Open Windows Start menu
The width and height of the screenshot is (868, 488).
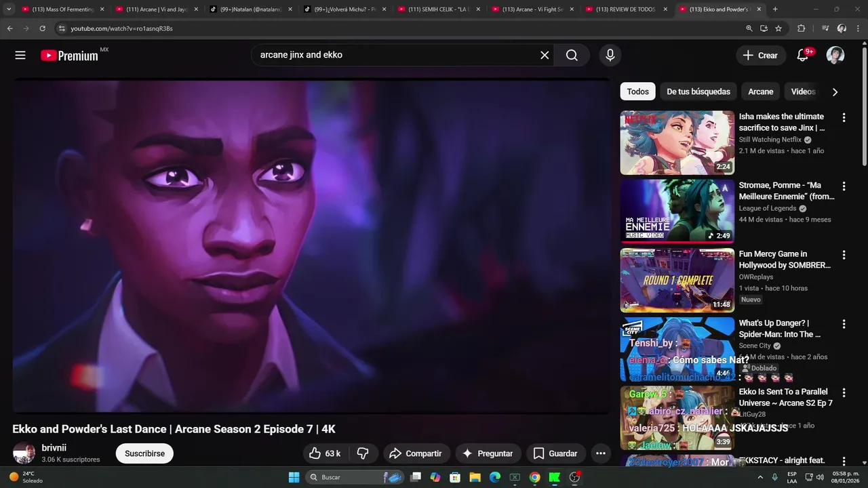[294, 477]
